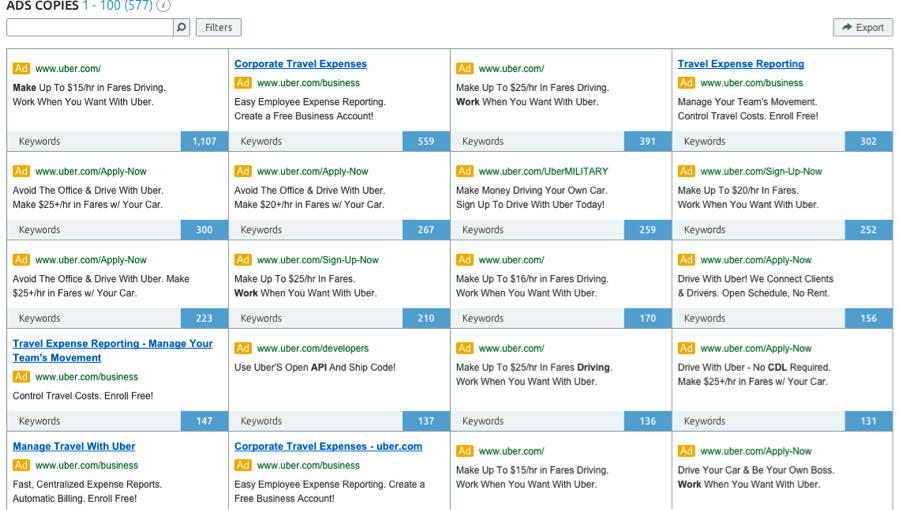Open the Filters options
Image resolution: width=899 pixels, height=510 pixels.
[218, 28]
